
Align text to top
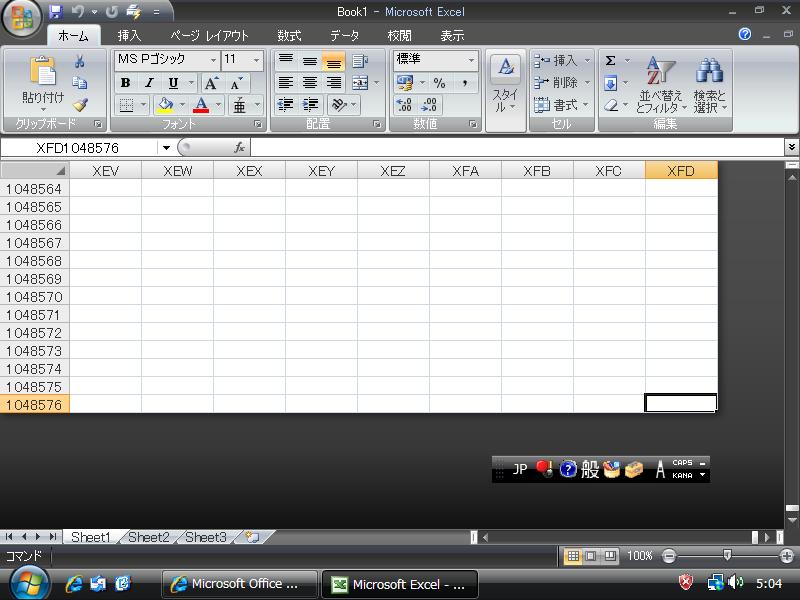[286, 61]
